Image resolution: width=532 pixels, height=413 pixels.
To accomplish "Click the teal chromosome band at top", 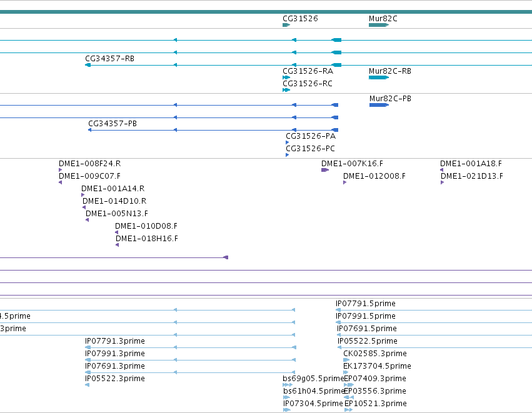I will [266, 12].
